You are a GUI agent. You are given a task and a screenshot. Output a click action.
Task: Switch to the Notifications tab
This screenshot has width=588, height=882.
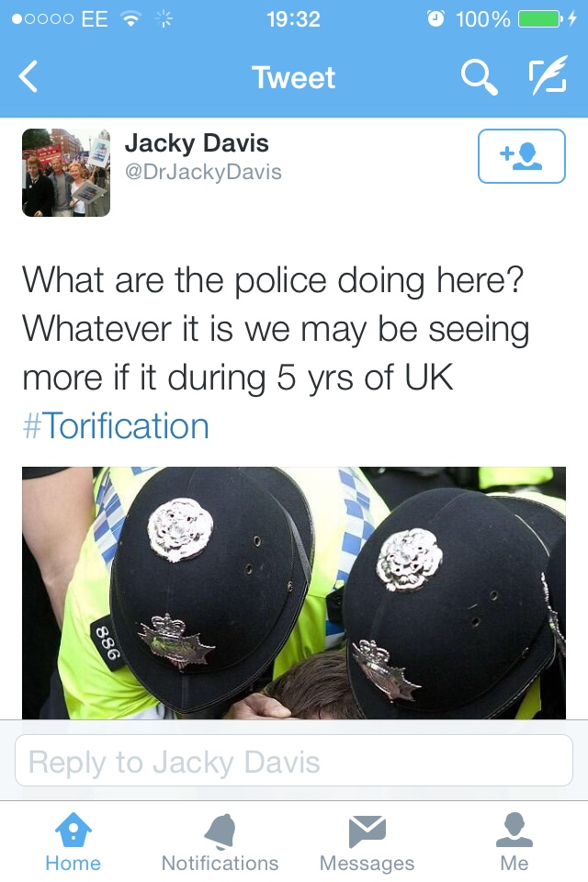click(220, 842)
